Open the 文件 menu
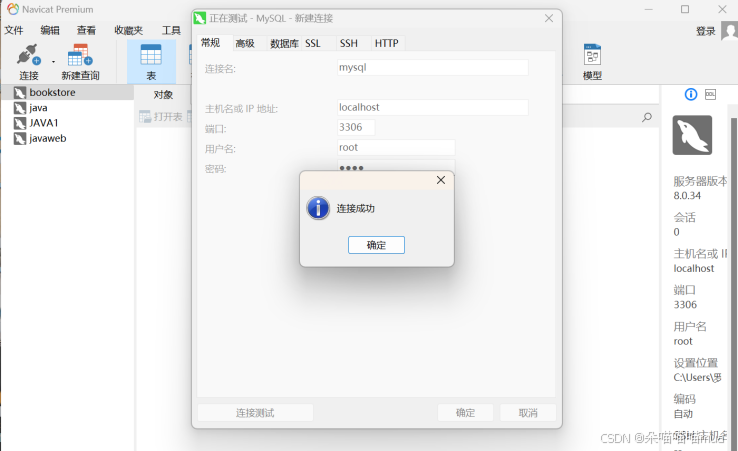The width and height of the screenshot is (738, 451). [x=14, y=31]
